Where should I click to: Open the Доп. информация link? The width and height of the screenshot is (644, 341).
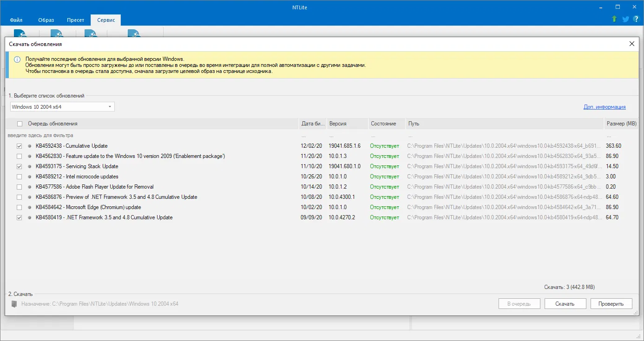point(605,107)
